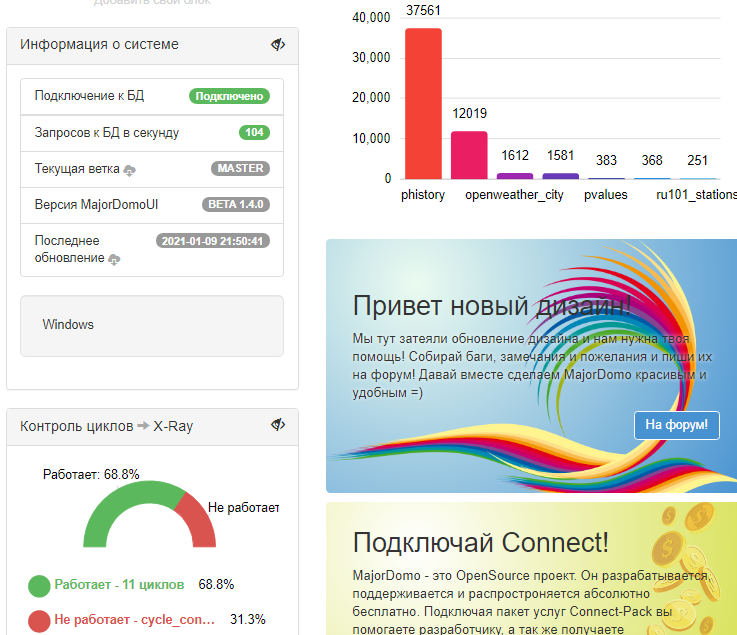Click the 37561 value above bar
Screen dimensions: 737x635
[423, 10]
